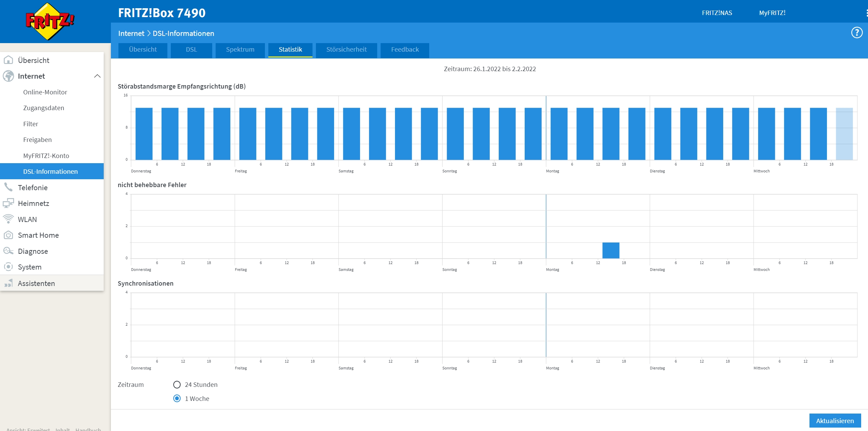Screen dimensions: 868x431
Task: Click the Diagnose magnifier icon
Action: point(8,251)
